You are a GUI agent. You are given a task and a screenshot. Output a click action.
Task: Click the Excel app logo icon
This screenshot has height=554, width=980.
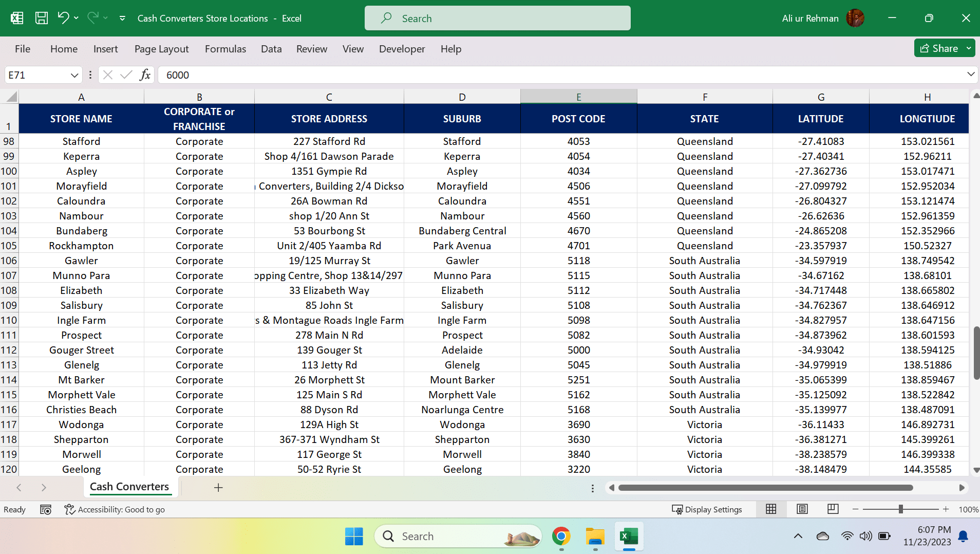point(17,18)
